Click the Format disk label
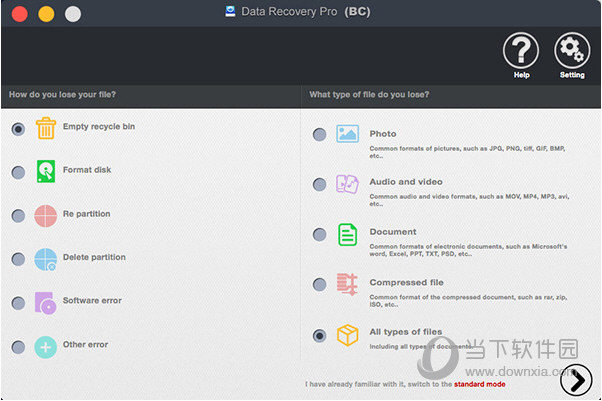Screen dimensions: 602x401 coord(87,170)
